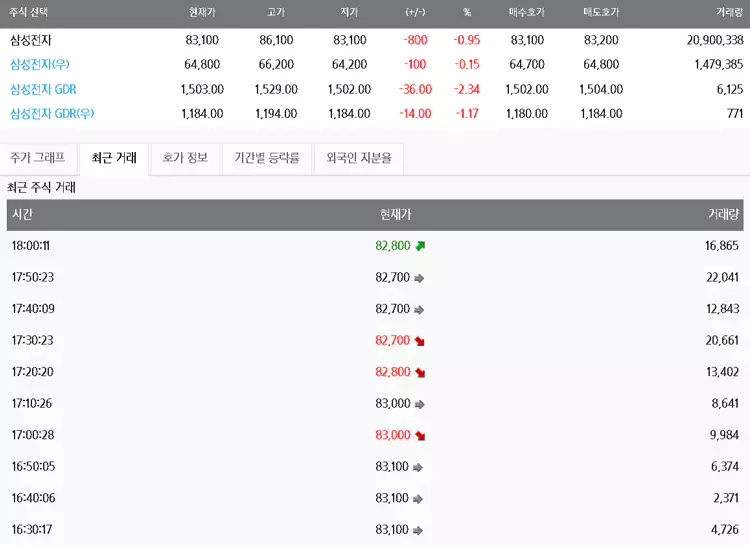The image size is (750, 545).
Task: Click the 17:50:23 time entry
Action: [x=33, y=278]
